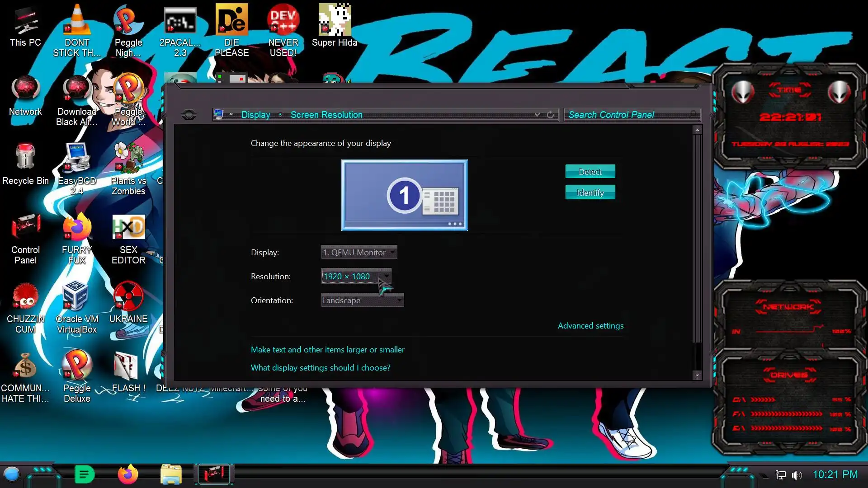
Task: Expand the Display monitor dropdown
Action: point(359,252)
